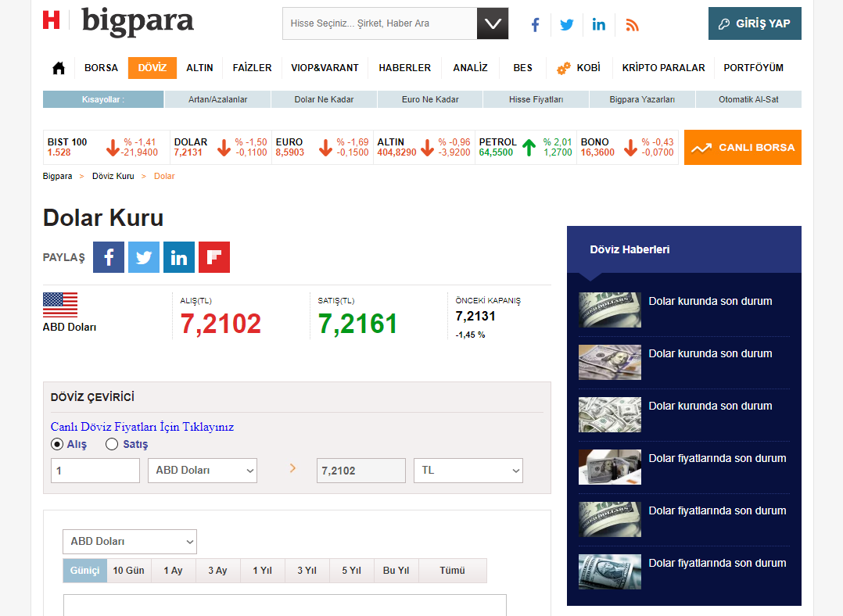Open the home page house icon
The width and height of the screenshot is (843, 616).
[x=59, y=68]
